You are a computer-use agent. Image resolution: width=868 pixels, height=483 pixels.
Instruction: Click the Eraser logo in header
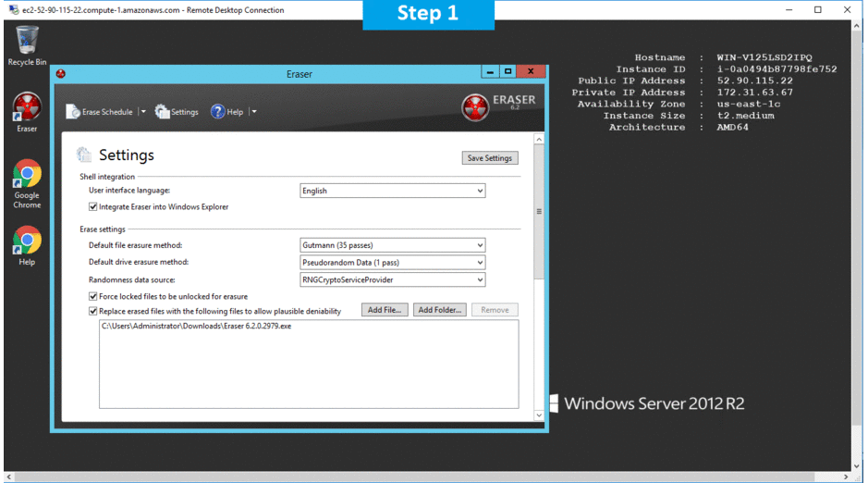(x=476, y=107)
